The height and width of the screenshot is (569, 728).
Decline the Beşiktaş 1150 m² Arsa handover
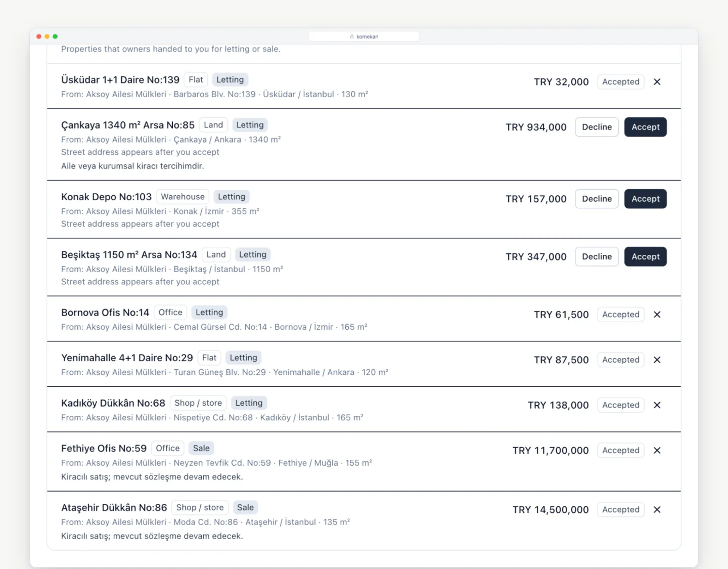pyautogui.click(x=597, y=256)
